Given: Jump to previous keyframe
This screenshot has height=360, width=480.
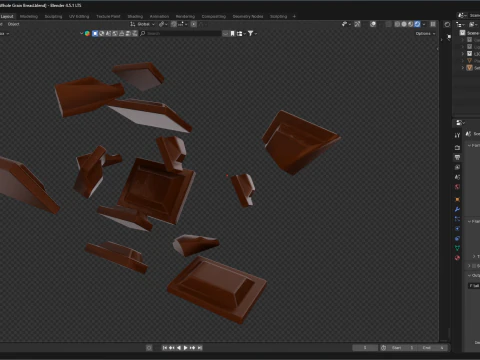Looking at the screenshot, I should click(x=171, y=348).
